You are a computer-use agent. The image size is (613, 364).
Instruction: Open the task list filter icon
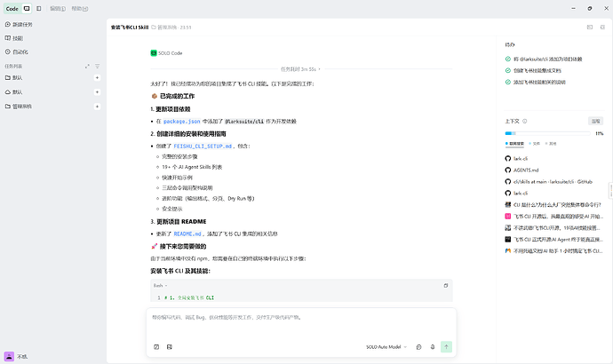pos(98,67)
